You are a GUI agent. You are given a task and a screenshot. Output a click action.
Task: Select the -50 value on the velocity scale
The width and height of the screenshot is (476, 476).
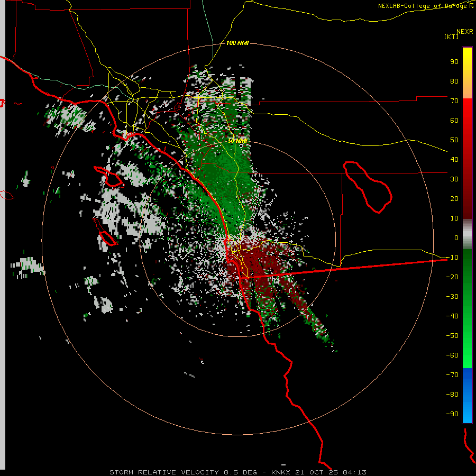click(x=452, y=336)
